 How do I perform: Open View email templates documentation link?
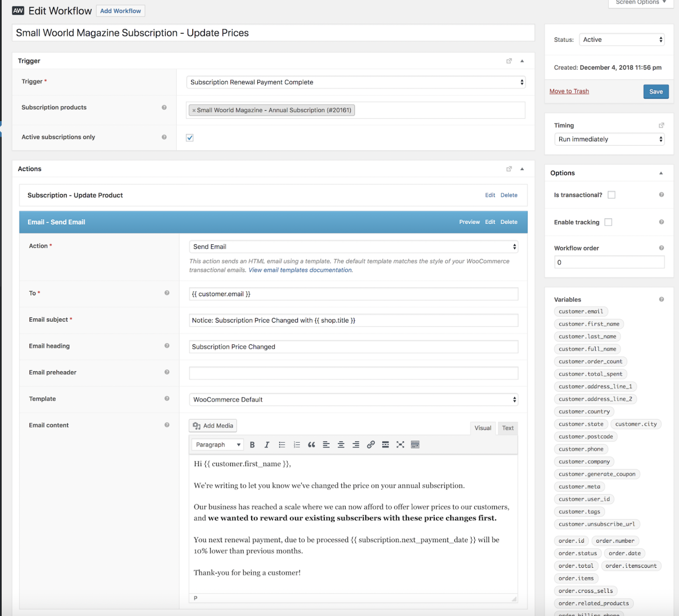[301, 270]
